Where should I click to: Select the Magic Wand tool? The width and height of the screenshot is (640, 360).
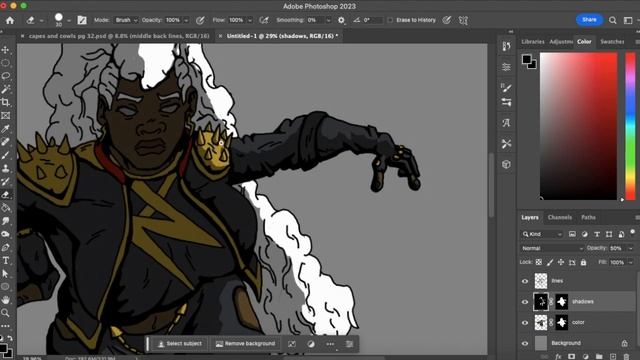6,89
